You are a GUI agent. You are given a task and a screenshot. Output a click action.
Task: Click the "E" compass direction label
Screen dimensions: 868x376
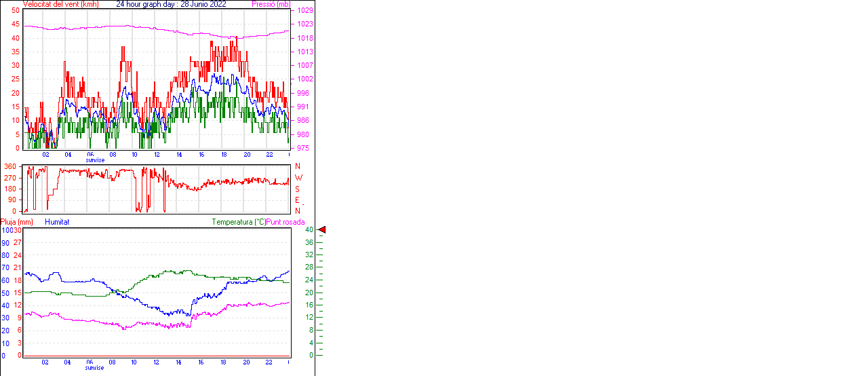pyautogui.click(x=297, y=200)
